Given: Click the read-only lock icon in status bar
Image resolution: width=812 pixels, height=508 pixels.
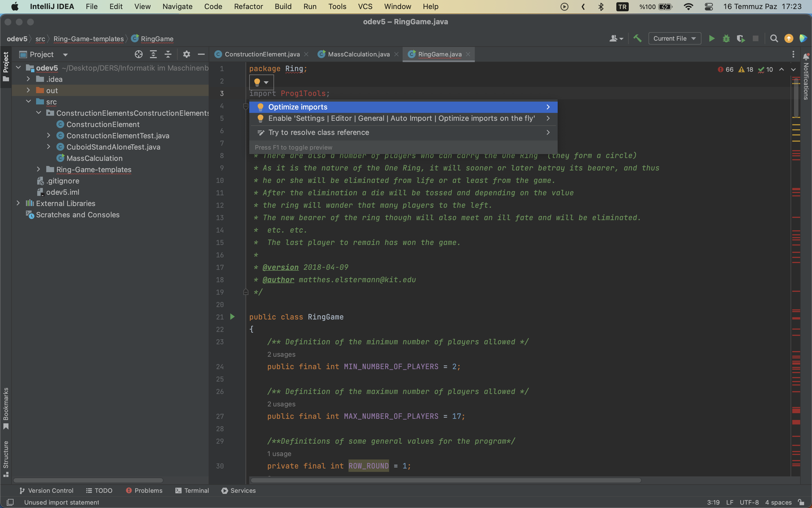Looking at the screenshot, I should tap(801, 502).
